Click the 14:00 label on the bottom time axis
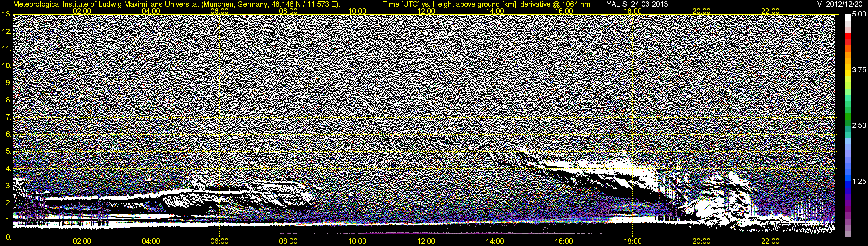868x246 pixels. [x=495, y=242]
